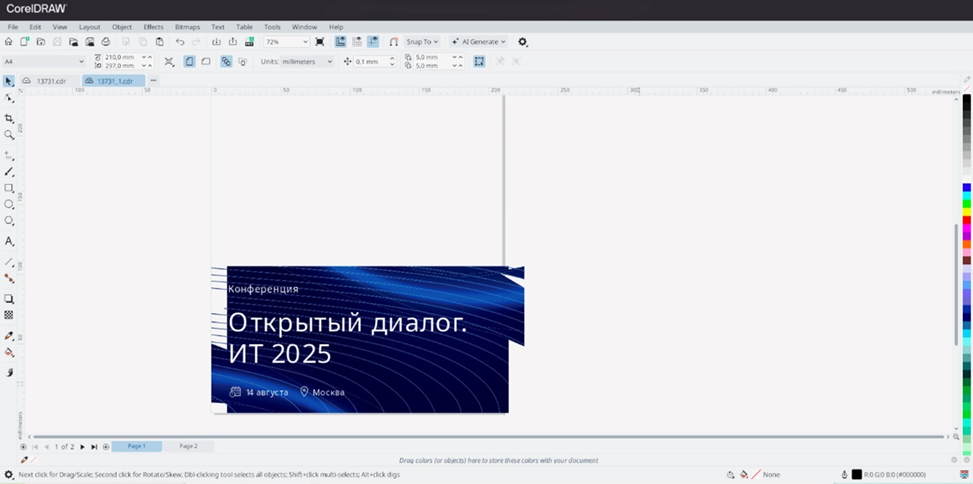This screenshot has height=484, width=973.
Task: Select the Ellipse tool
Action: click(x=9, y=204)
